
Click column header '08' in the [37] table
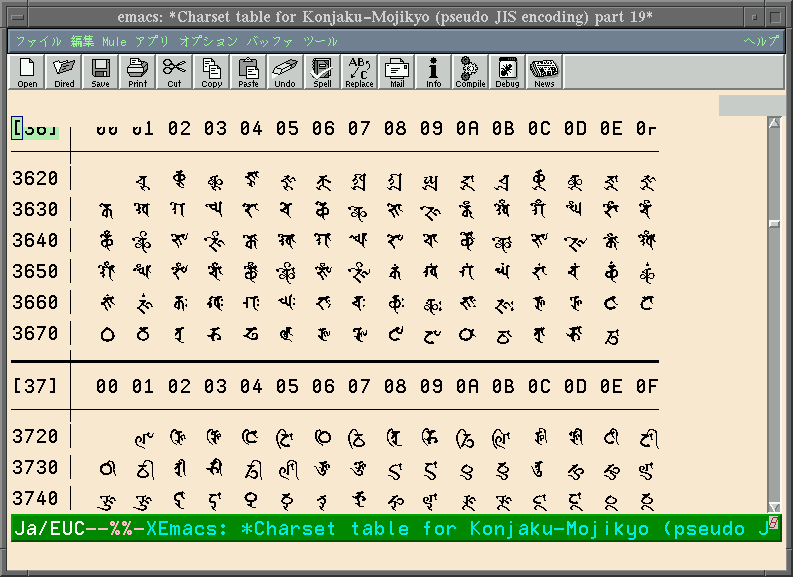[395, 386]
